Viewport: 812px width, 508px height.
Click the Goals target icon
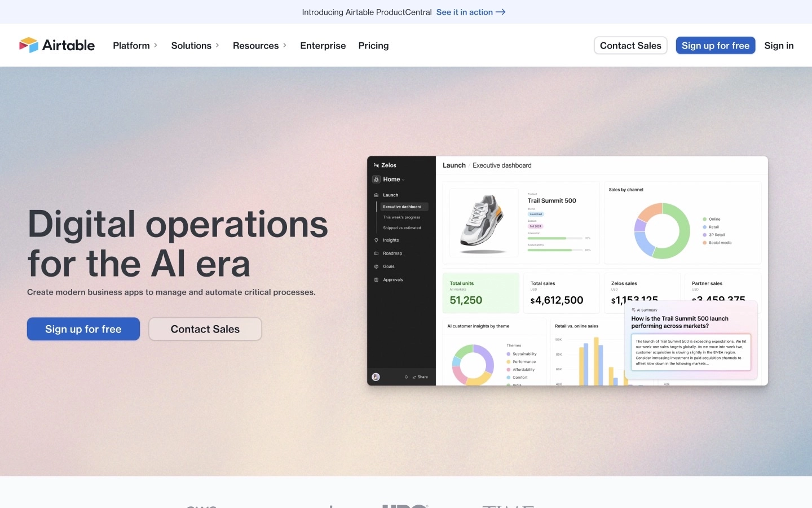pyautogui.click(x=376, y=266)
